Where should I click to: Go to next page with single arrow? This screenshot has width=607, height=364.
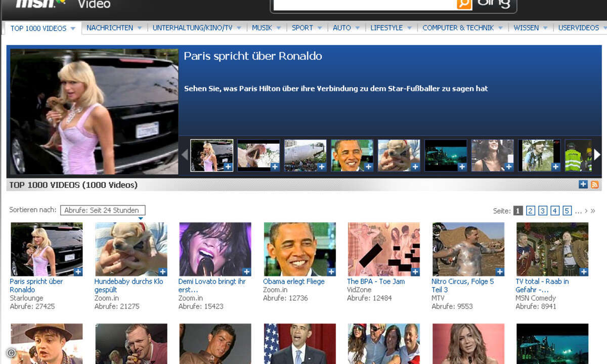click(586, 211)
